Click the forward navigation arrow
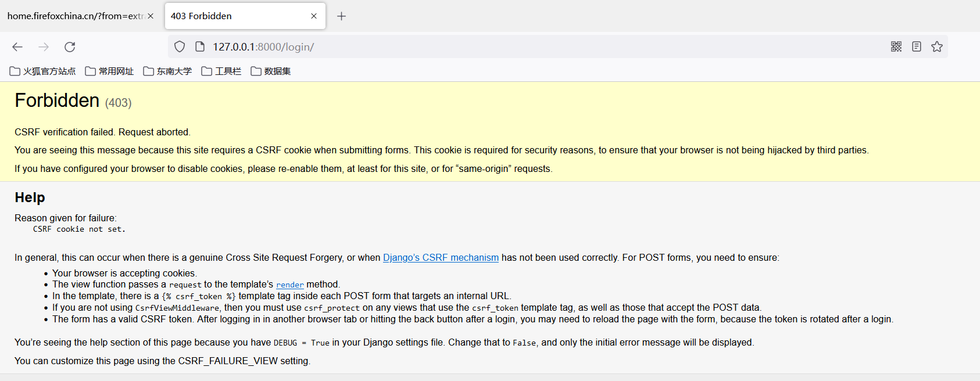The image size is (980, 381). (44, 47)
